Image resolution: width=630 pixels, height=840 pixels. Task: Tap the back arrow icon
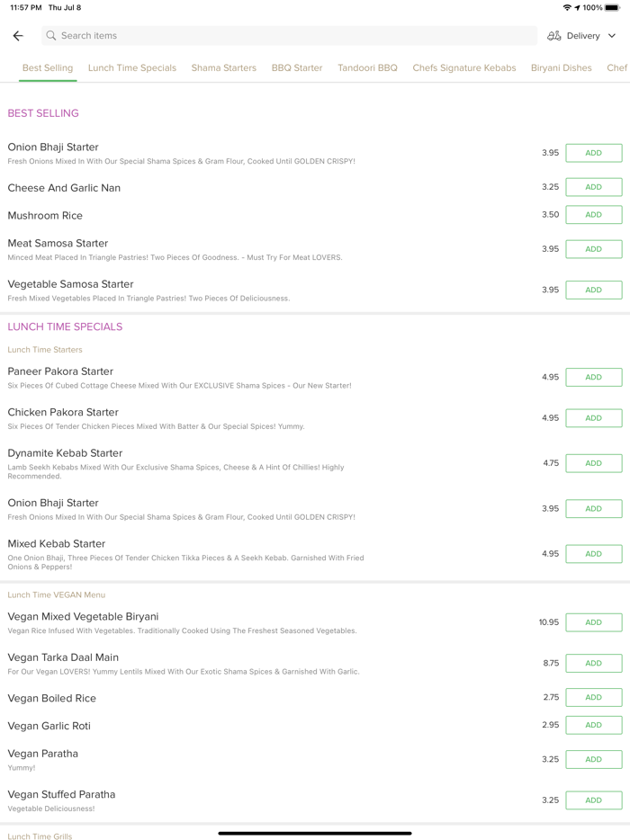click(x=18, y=36)
